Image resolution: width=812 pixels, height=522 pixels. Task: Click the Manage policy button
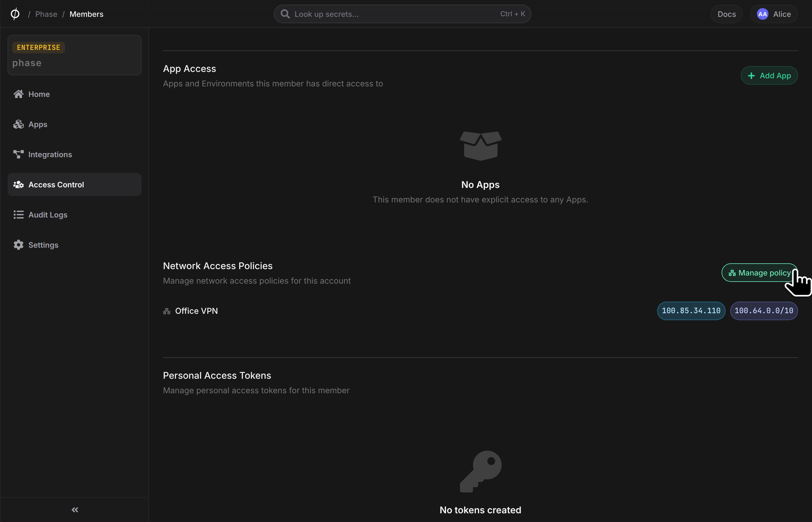pos(760,273)
